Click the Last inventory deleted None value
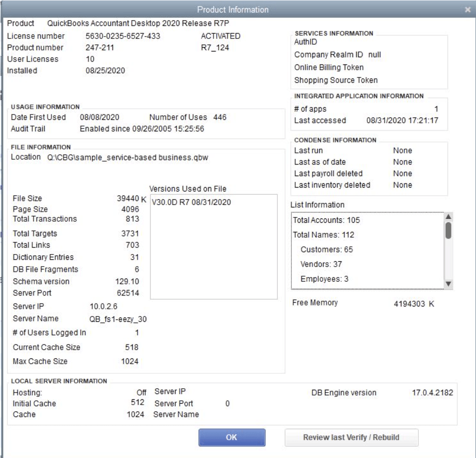 tap(402, 185)
